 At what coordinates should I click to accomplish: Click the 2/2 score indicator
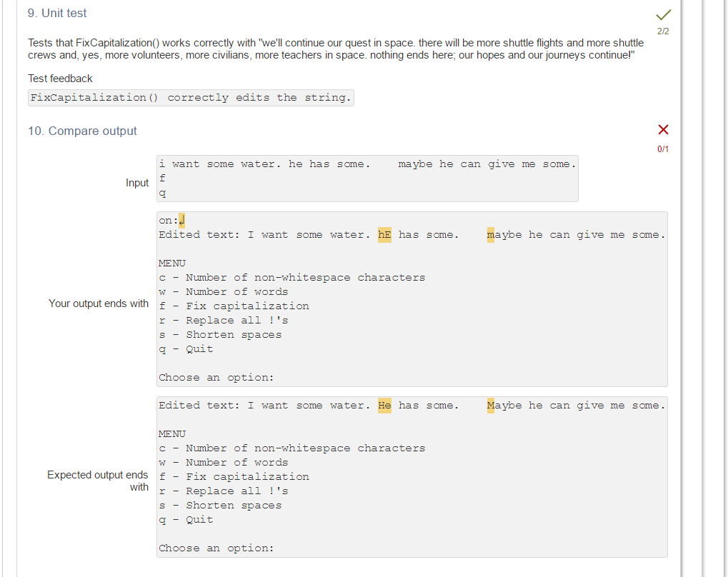click(x=664, y=31)
